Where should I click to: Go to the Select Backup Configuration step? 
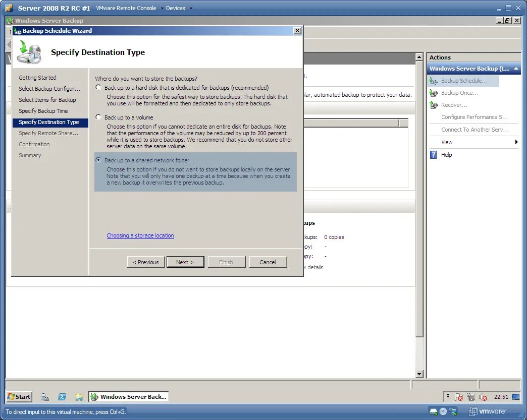point(49,89)
